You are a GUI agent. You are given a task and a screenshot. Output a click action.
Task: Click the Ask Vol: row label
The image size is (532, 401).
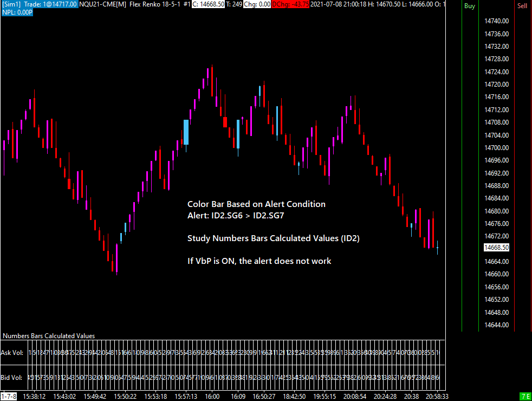click(12, 353)
